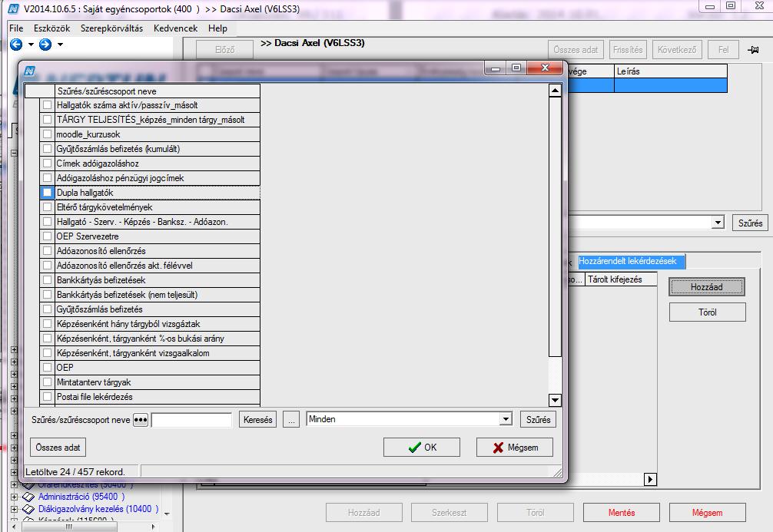Click the horizontal scroll right arrow under grid

[x=650, y=479]
